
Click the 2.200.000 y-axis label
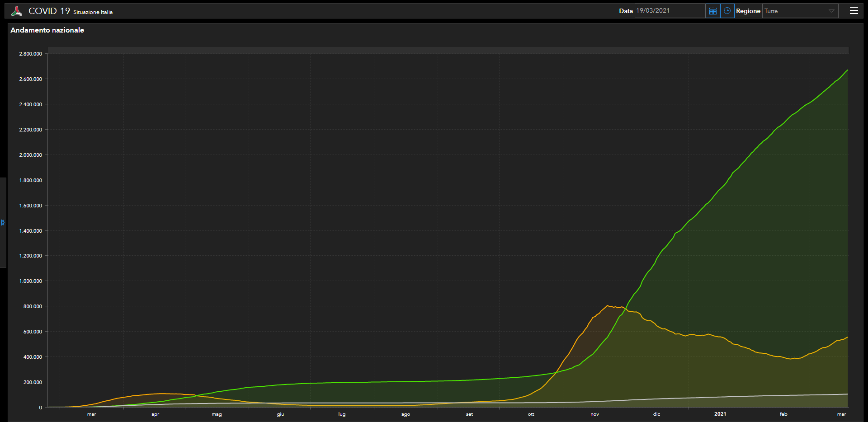[x=30, y=130]
